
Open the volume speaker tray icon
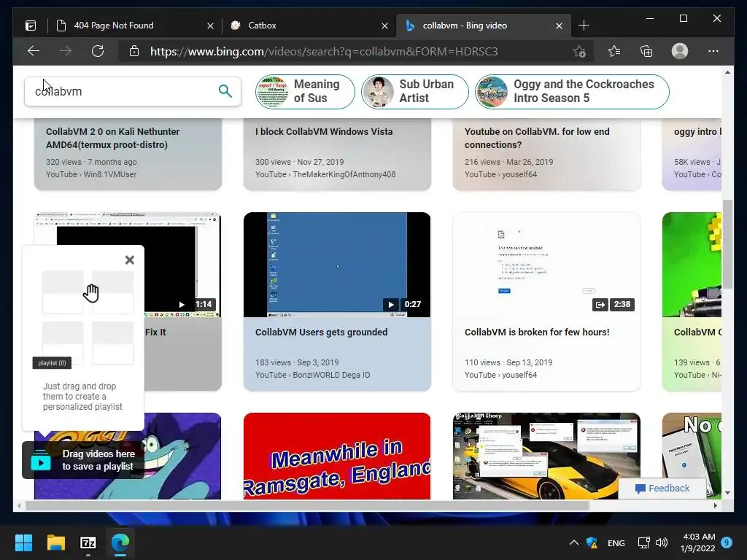pos(662,542)
